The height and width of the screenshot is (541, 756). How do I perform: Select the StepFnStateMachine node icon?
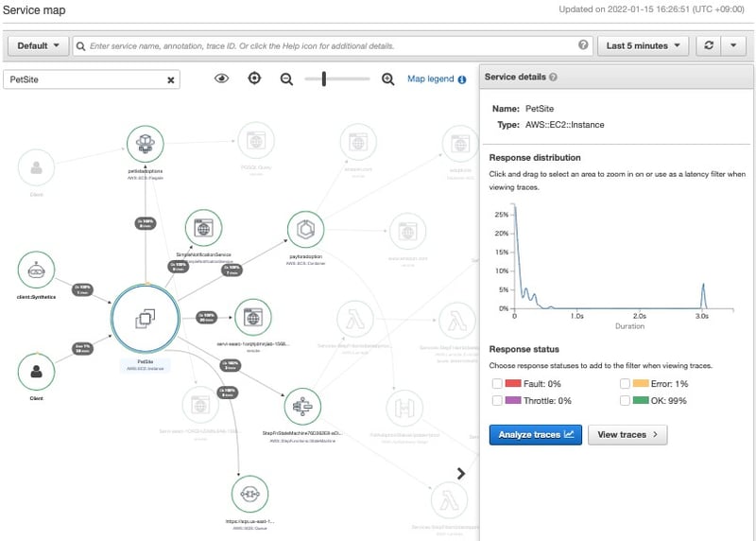[x=302, y=407]
